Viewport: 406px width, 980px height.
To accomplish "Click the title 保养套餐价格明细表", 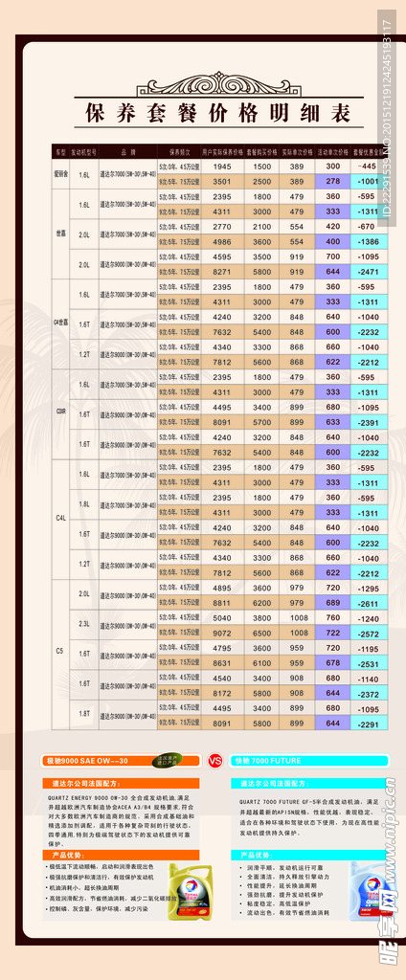I will (x=217, y=113).
